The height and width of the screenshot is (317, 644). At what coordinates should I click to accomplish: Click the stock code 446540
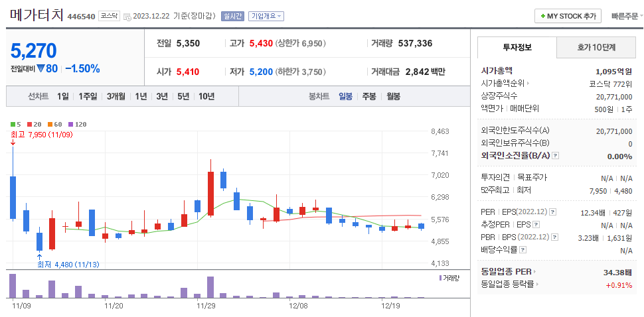pos(81,17)
